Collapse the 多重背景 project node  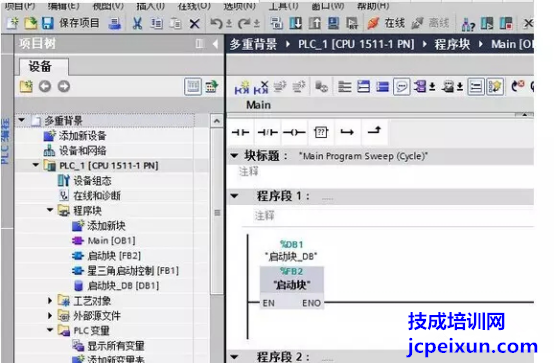point(22,120)
